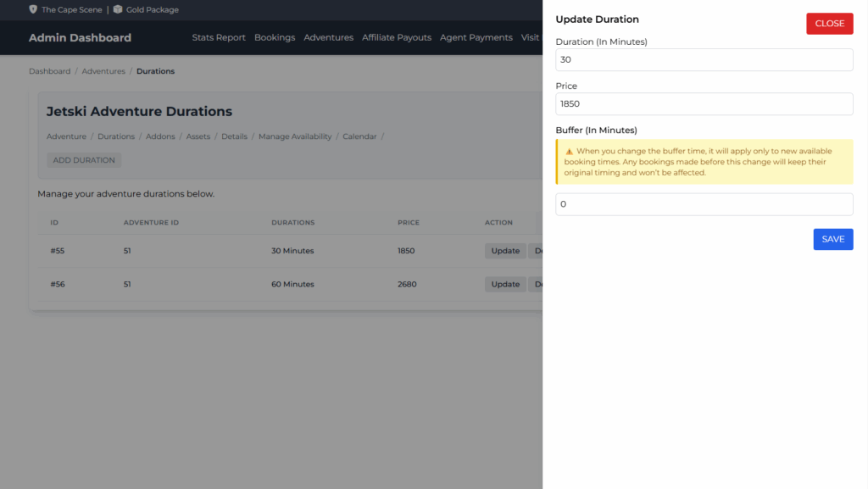Click the 2680 price cell
868x489 pixels.
[x=407, y=284]
